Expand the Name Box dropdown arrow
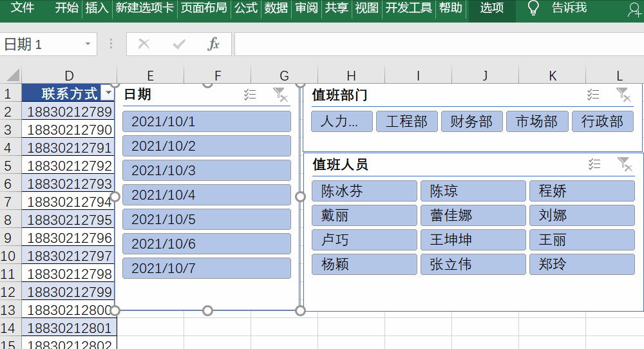644x349 pixels. click(x=88, y=44)
